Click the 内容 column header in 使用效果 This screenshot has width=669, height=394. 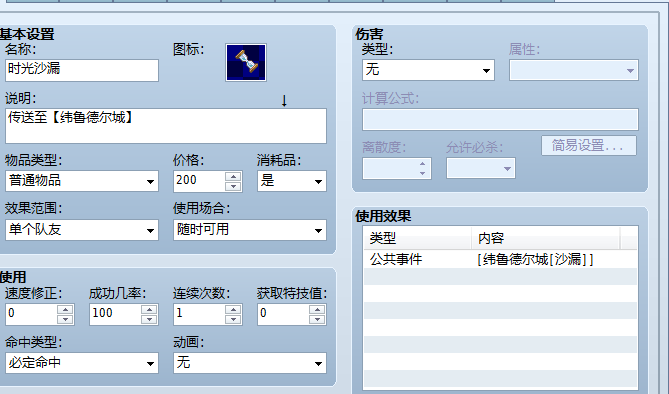[546, 238]
